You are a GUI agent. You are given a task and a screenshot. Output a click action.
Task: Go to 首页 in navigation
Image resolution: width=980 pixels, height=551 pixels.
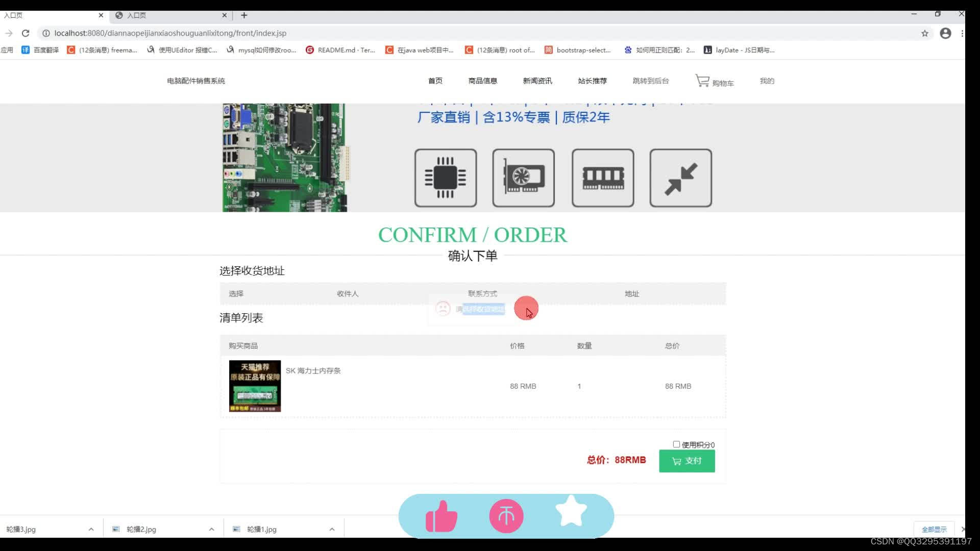point(435,81)
